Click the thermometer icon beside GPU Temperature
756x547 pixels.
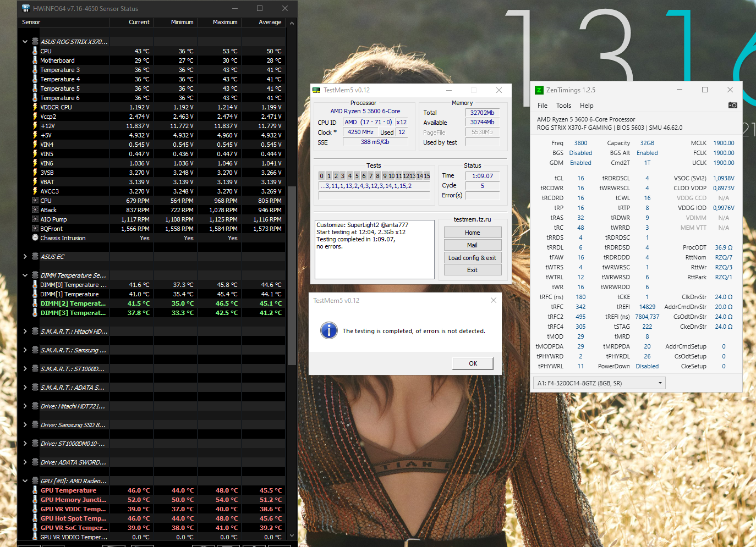pos(35,490)
